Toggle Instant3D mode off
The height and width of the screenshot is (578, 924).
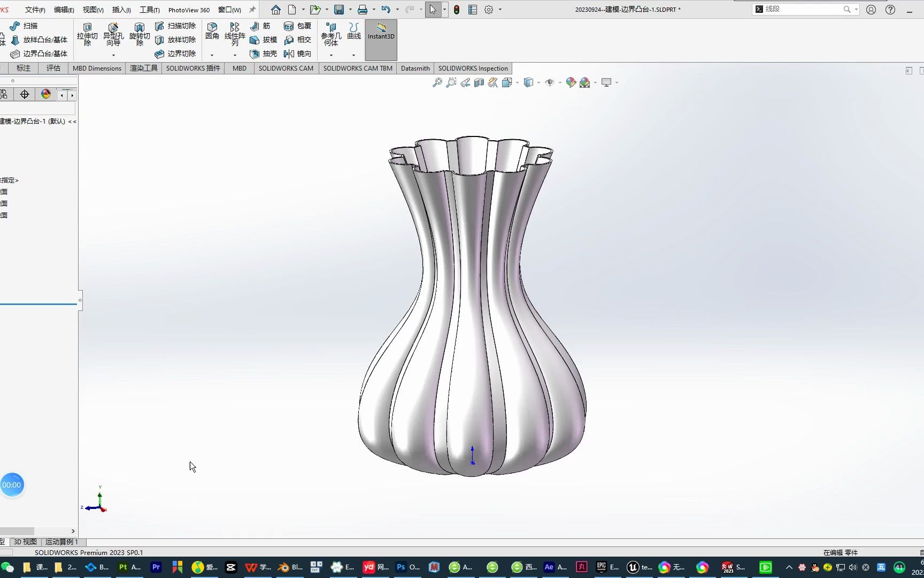(x=381, y=36)
